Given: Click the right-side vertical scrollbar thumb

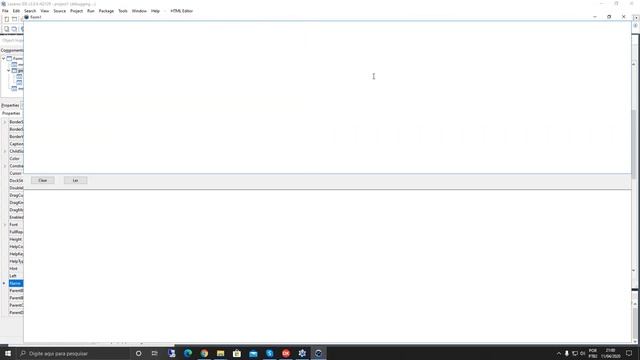Looking at the screenshot, I should click(x=633, y=143).
